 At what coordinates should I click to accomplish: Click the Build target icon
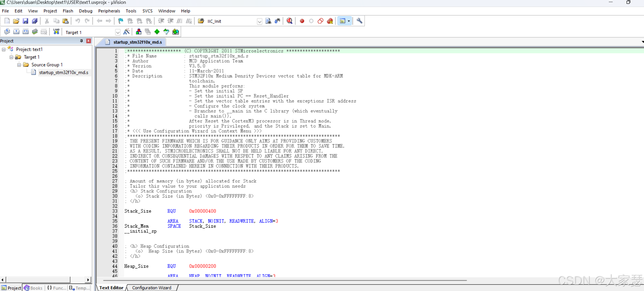[16, 32]
